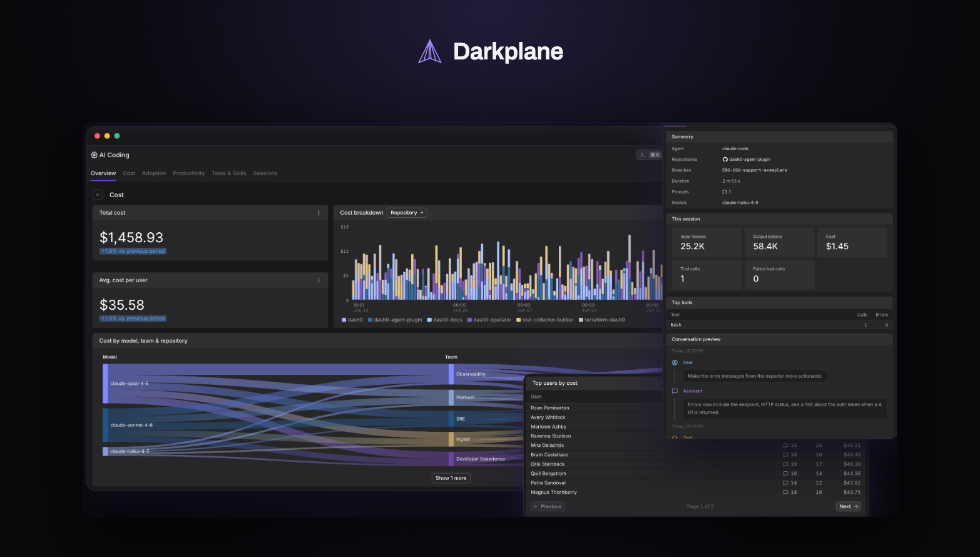Click the Mira Delacroix name
Viewport: 980px width, 557px height.
click(548, 446)
